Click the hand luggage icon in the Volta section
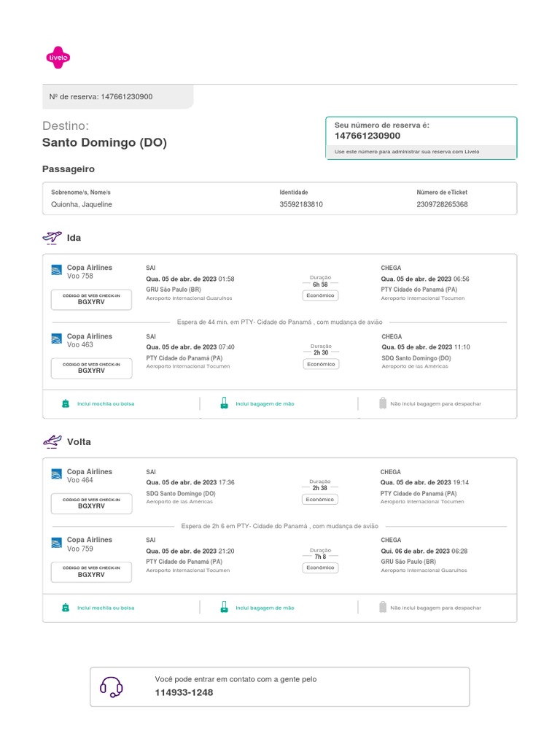 224,607
